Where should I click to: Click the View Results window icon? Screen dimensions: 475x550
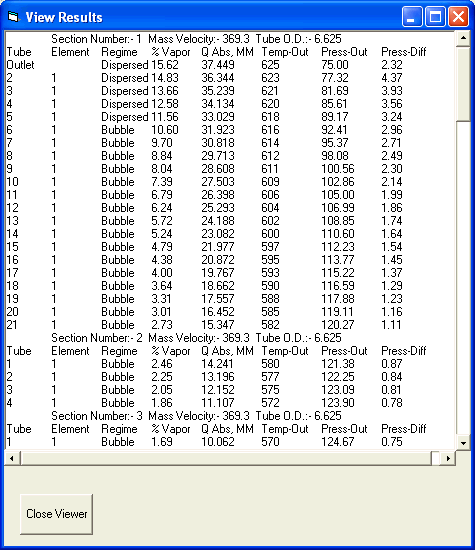(13, 16)
